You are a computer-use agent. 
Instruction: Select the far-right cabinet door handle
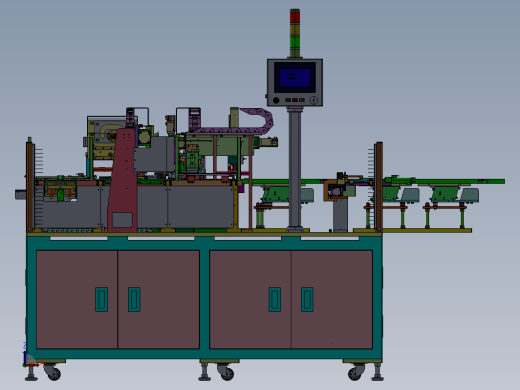[307, 299]
